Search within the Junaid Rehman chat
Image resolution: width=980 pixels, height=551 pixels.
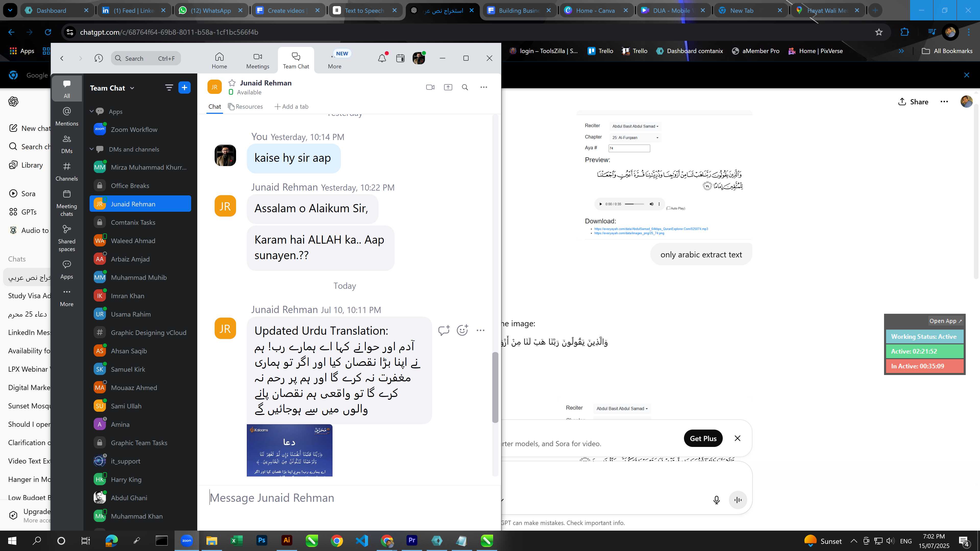[x=465, y=87]
